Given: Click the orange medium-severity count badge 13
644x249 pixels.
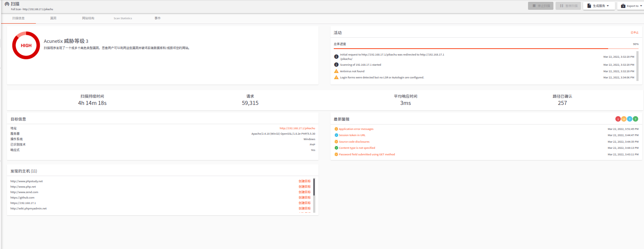Looking at the screenshot, I should [x=624, y=119].
